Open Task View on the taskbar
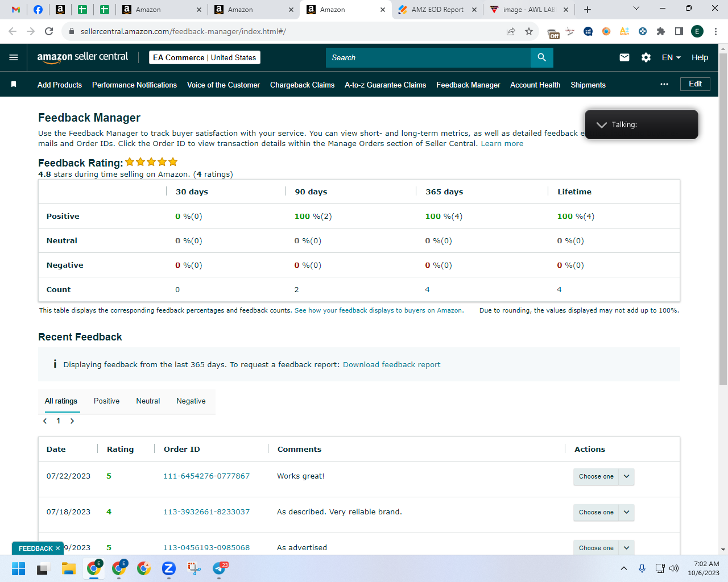 pyautogui.click(x=43, y=568)
